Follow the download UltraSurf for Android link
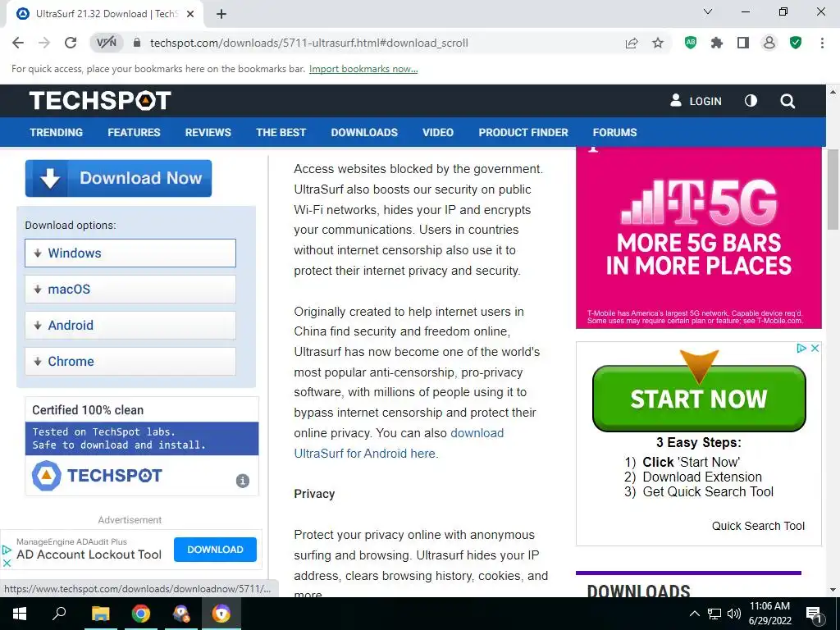 click(x=399, y=443)
